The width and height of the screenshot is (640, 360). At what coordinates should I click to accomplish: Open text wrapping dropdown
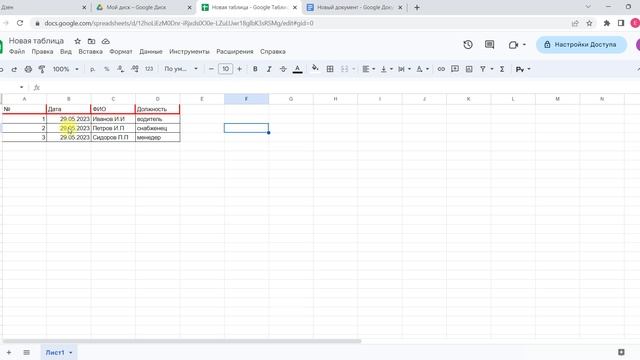click(x=404, y=69)
